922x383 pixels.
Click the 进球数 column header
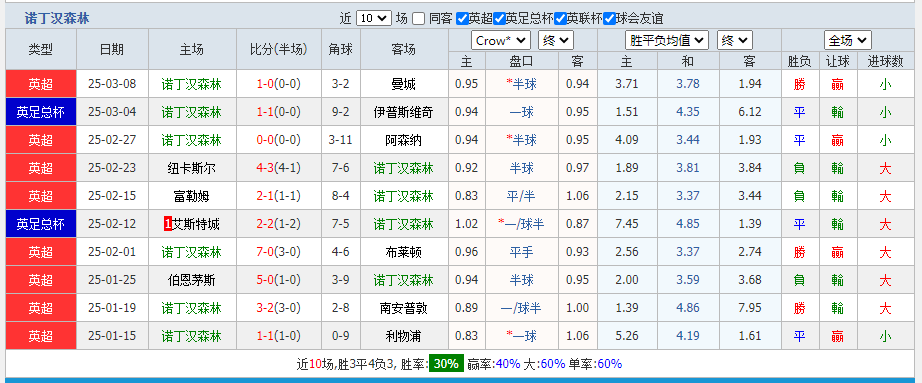click(x=885, y=61)
